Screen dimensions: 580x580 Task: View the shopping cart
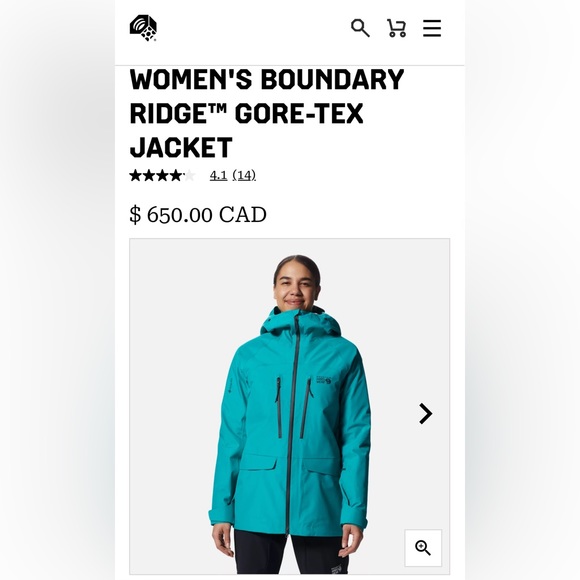pos(396,28)
